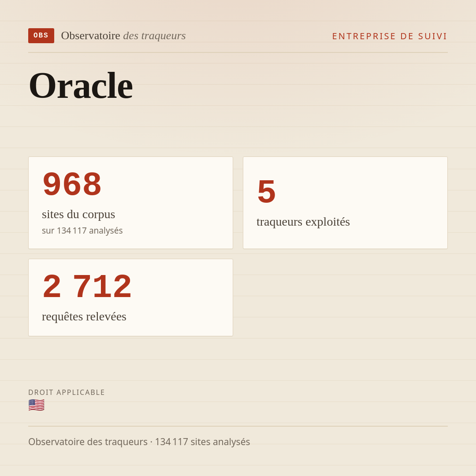Click the 'sites du corpus' label

click(78, 214)
